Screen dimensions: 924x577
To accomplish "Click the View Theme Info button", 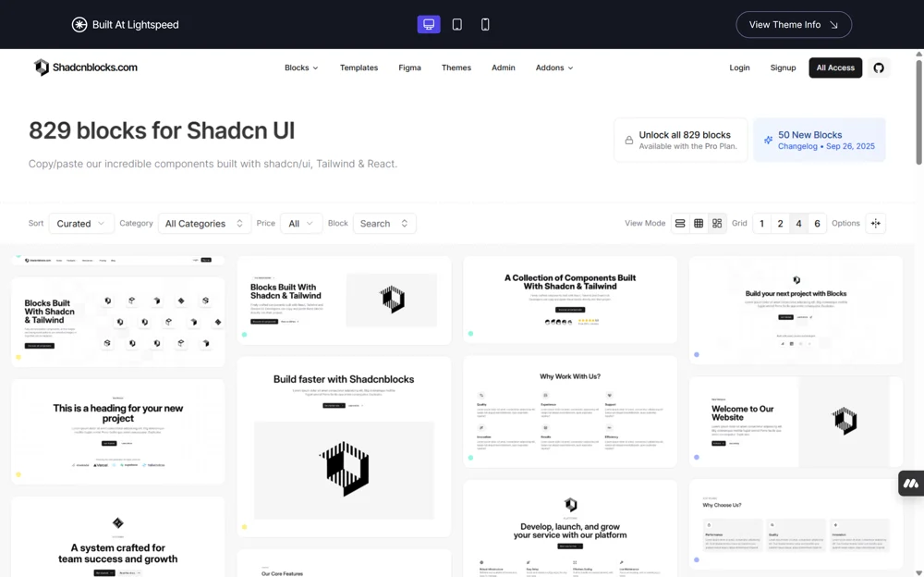I will [x=793, y=25].
